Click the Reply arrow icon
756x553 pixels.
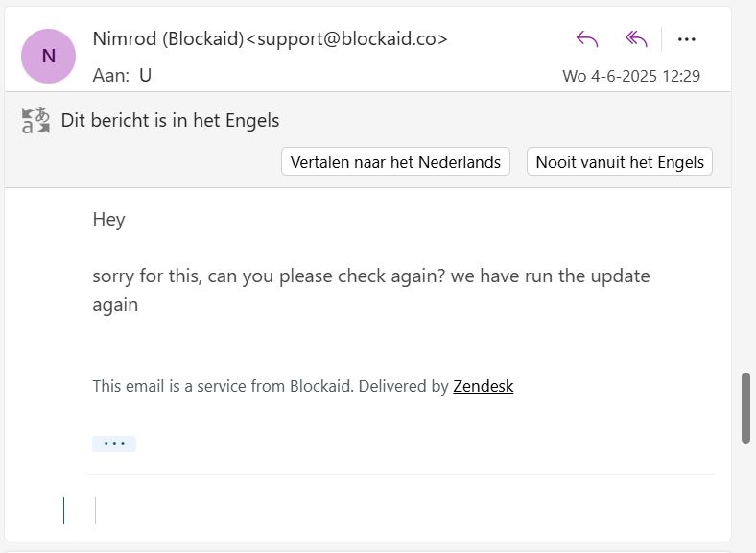coord(587,39)
